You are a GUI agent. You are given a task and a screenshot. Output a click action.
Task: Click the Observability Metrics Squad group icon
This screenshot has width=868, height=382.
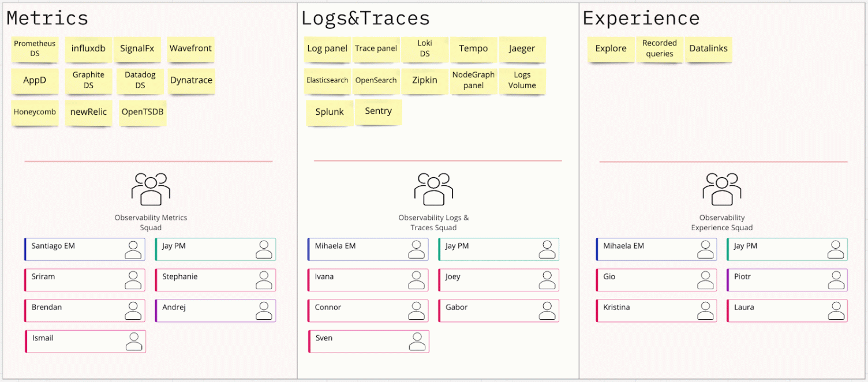click(151, 188)
